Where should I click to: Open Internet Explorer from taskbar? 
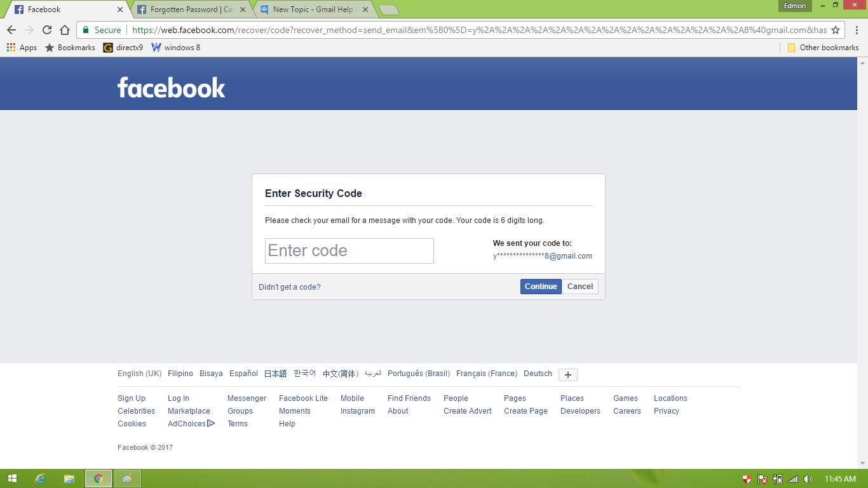40,478
